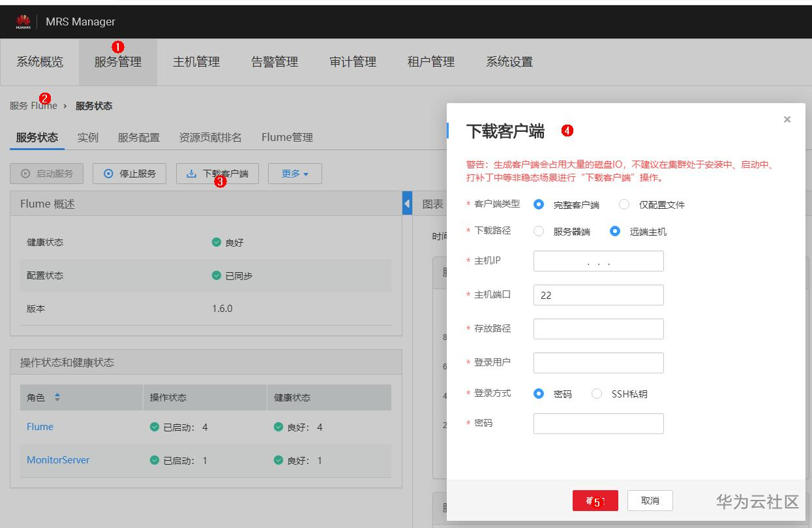Switch to the 服务配置 tab
This screenshot has height=528, width=812.
139,137
